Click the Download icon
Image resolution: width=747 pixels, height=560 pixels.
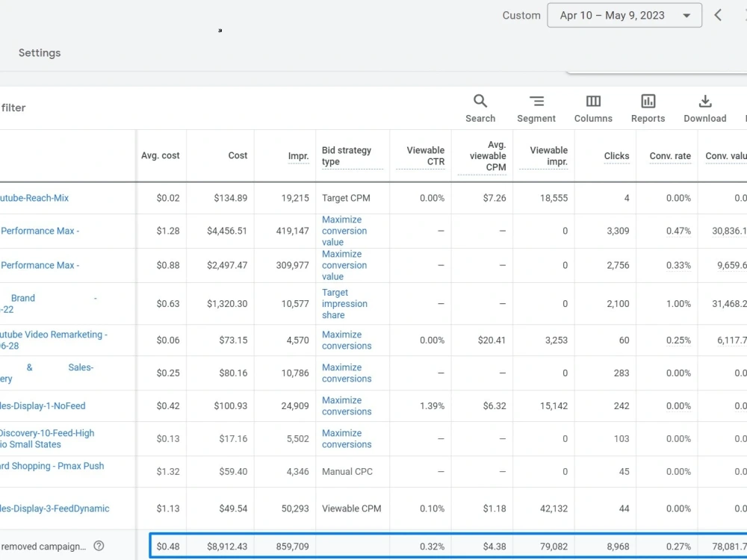[705, 101]
